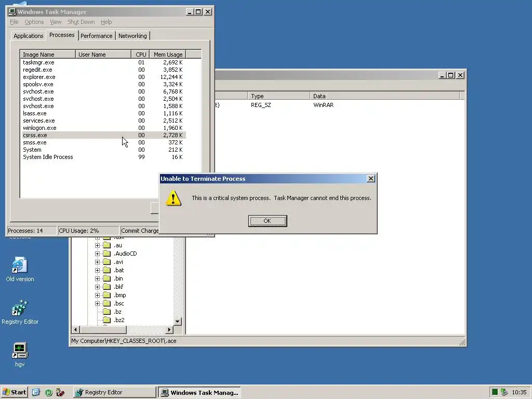This screenshot has width=532, height=399.
Task: Select the .bz2 folder in registry tree
Action: click(119, 320)
